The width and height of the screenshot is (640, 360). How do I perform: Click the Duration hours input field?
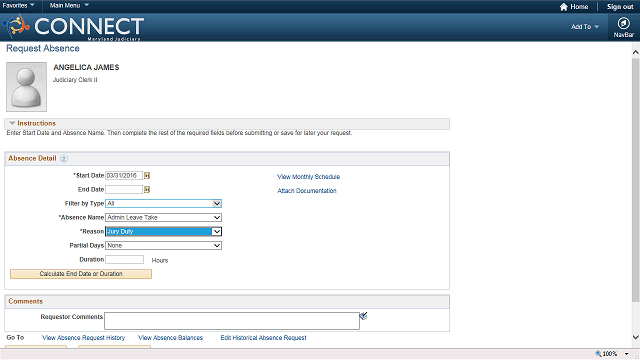tap(124, 260)
